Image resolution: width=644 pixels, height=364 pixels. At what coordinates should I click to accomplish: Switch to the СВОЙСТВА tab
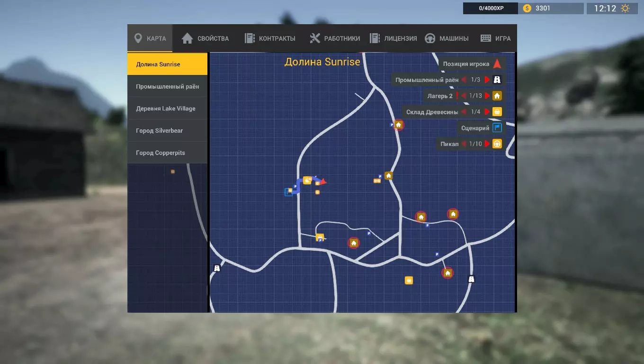pos(205,38)
